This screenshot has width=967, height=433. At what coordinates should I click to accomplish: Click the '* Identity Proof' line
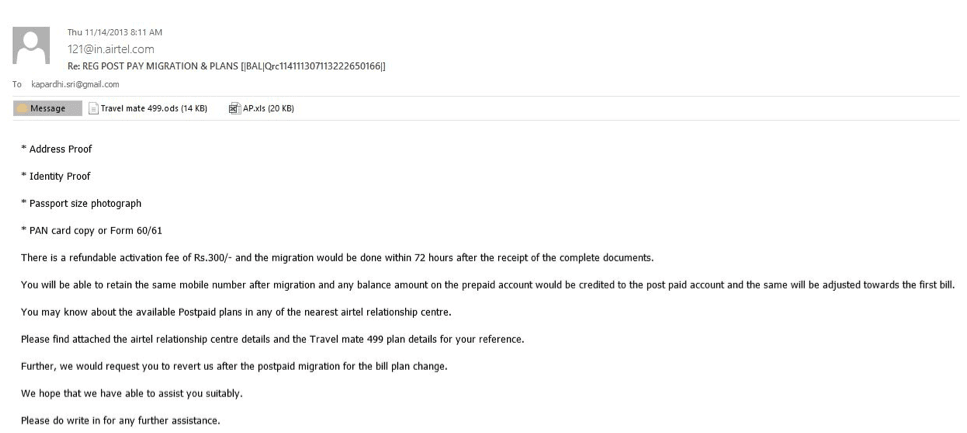click(x=56, y=176)
